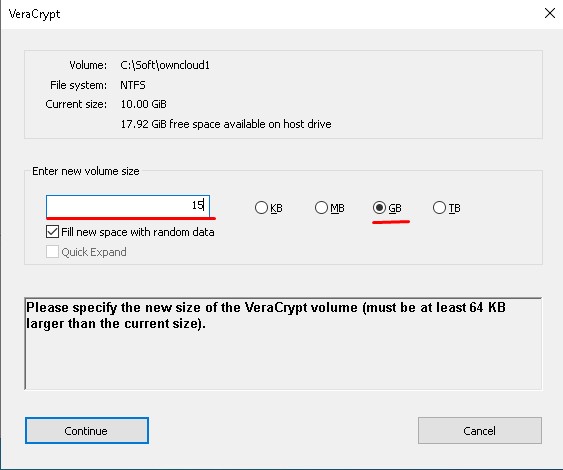Viewport: 563px width, 470px height.
Task: Click the 10.00 GiB current size value
Action: point(144,104)
